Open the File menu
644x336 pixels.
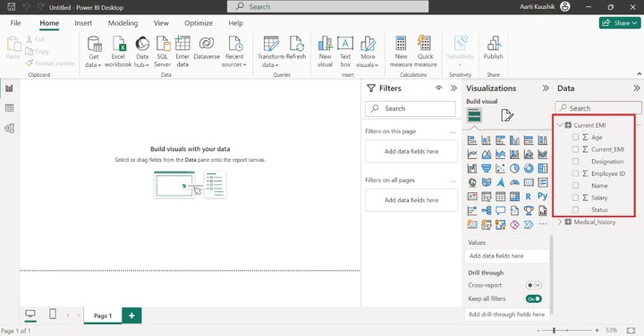(x=15, y=23)
